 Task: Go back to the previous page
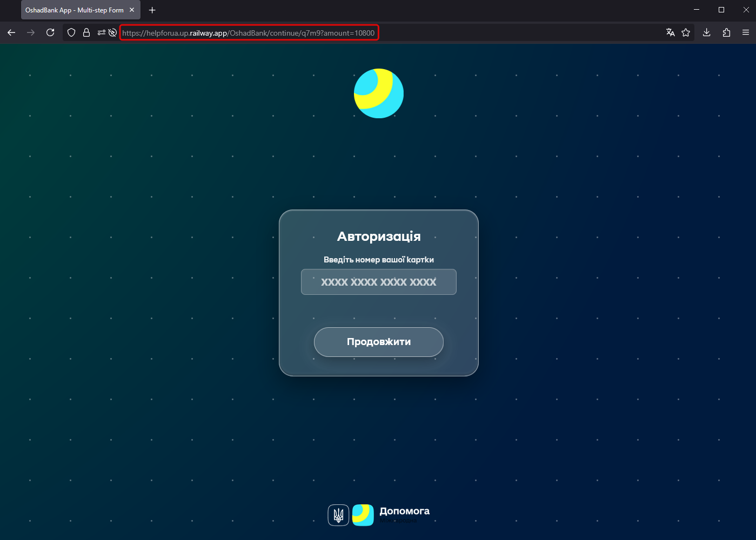click(x=11, y=33)
